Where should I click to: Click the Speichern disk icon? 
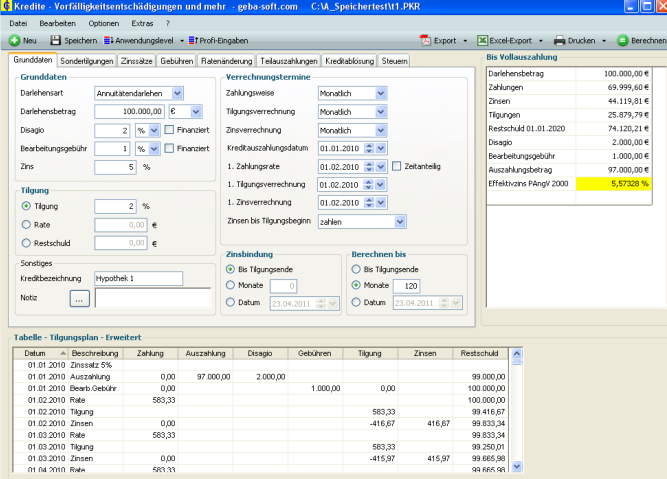[x=54, y=41]
